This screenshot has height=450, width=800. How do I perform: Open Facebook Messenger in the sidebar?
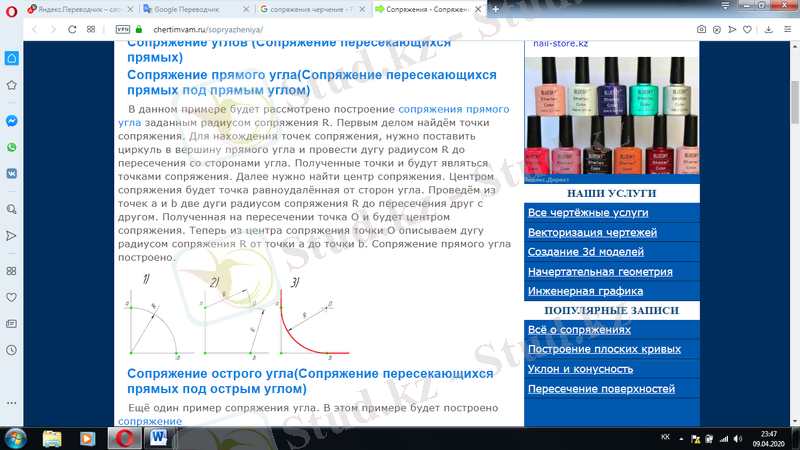(11, 120)
